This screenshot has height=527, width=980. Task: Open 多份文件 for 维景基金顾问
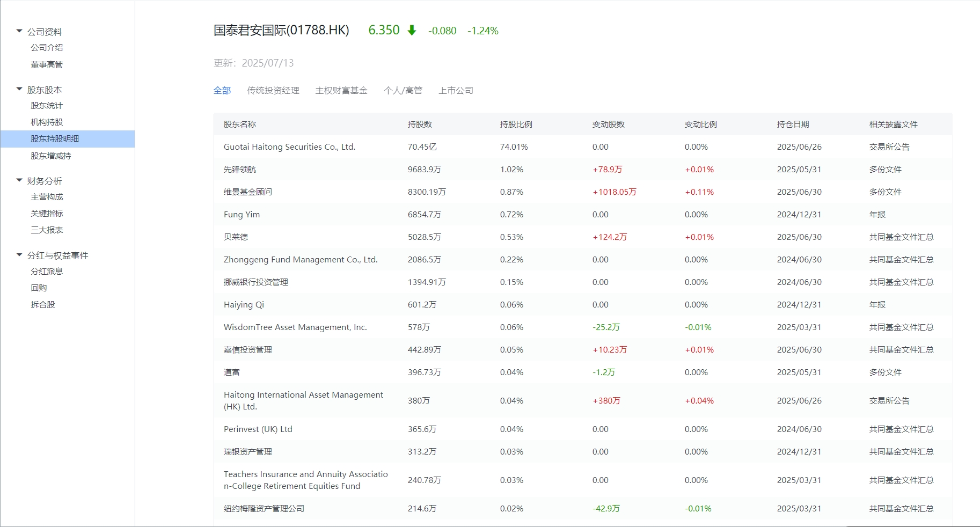[x=886, y=192]
